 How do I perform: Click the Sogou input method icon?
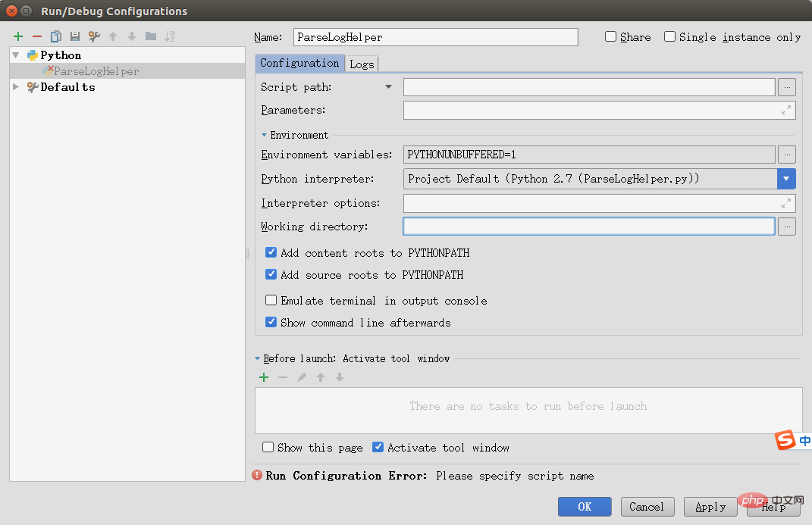click(785, 439)
